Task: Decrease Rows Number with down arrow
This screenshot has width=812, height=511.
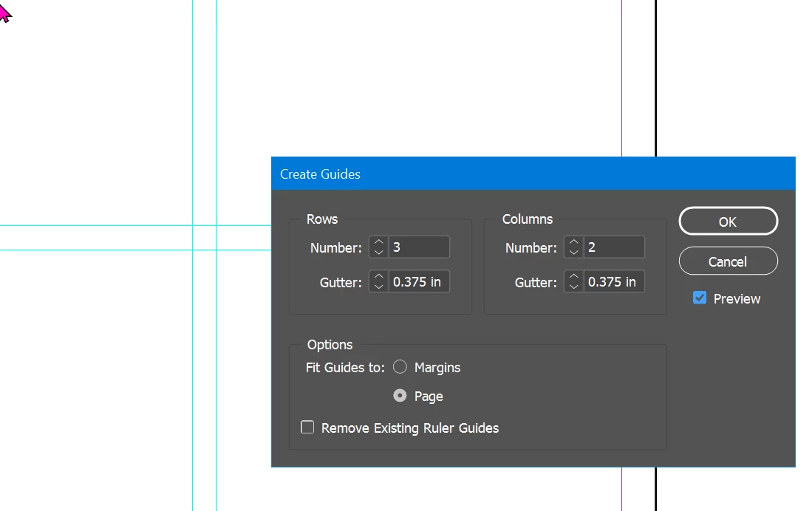Action: tap(378, 252)
